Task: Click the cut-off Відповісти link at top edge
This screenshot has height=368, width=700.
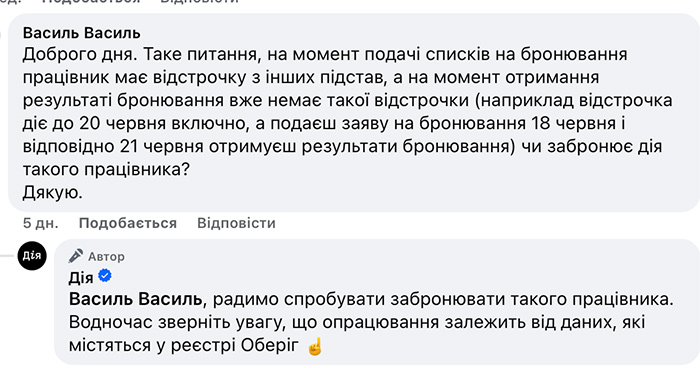Action: 199,1
